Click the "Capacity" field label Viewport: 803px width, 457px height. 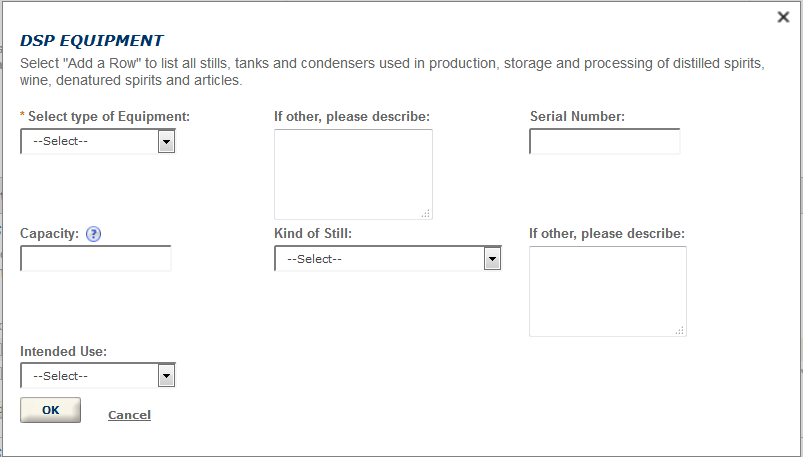pyautogui.click(x=49, y=234)
